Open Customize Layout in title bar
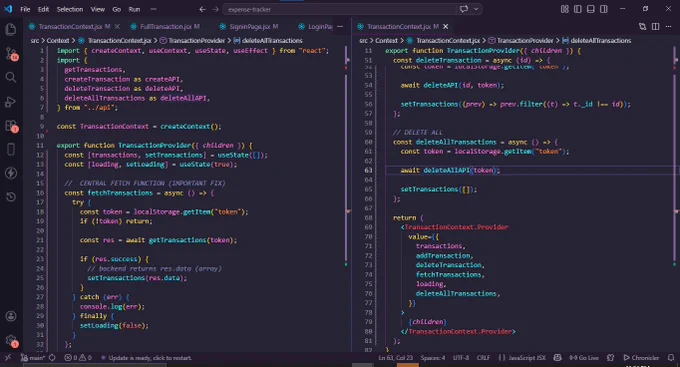 (x=564, y=9)
